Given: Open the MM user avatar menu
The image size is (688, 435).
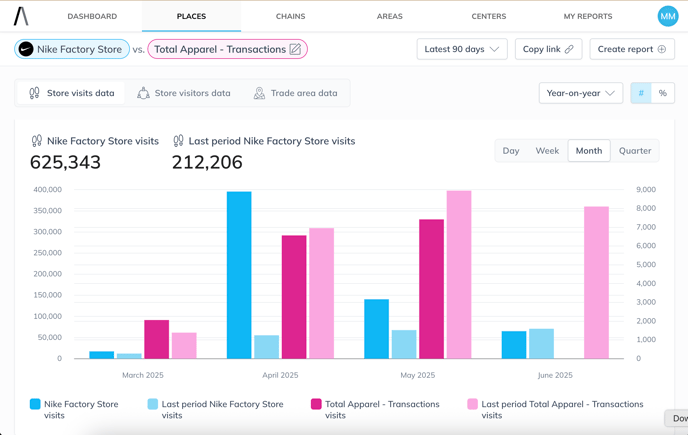Looking at the screenshot, I should click(668, 16).
